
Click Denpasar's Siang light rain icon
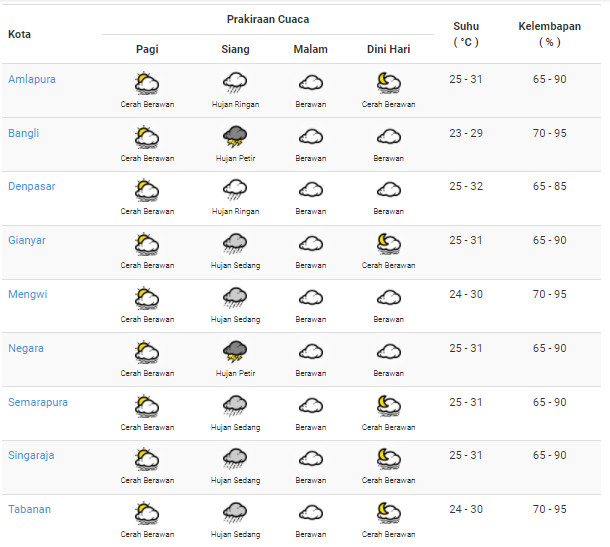point(235,190)
